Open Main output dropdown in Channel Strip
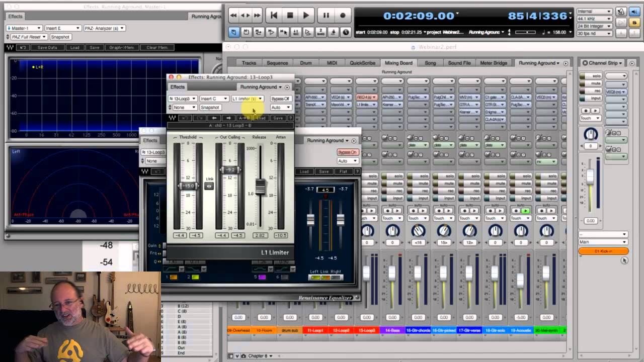644x362 pixels. pos(603,242)
